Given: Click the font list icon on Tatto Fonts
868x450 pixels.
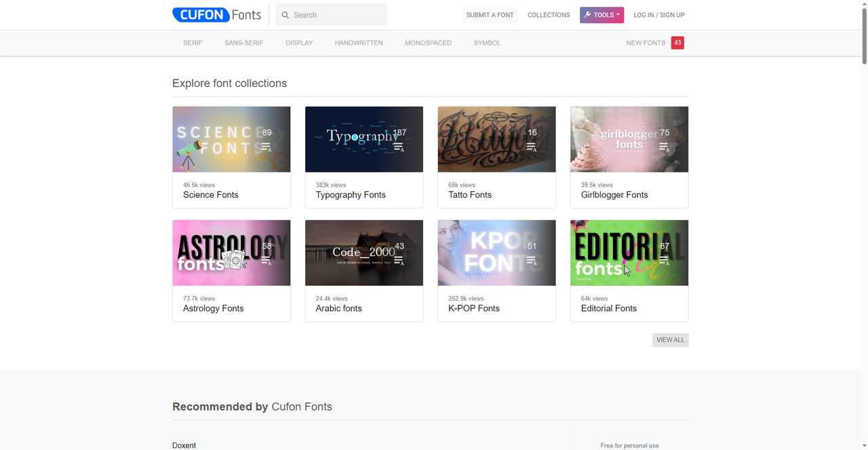Looking at the screenshot, I should (532, 147).
